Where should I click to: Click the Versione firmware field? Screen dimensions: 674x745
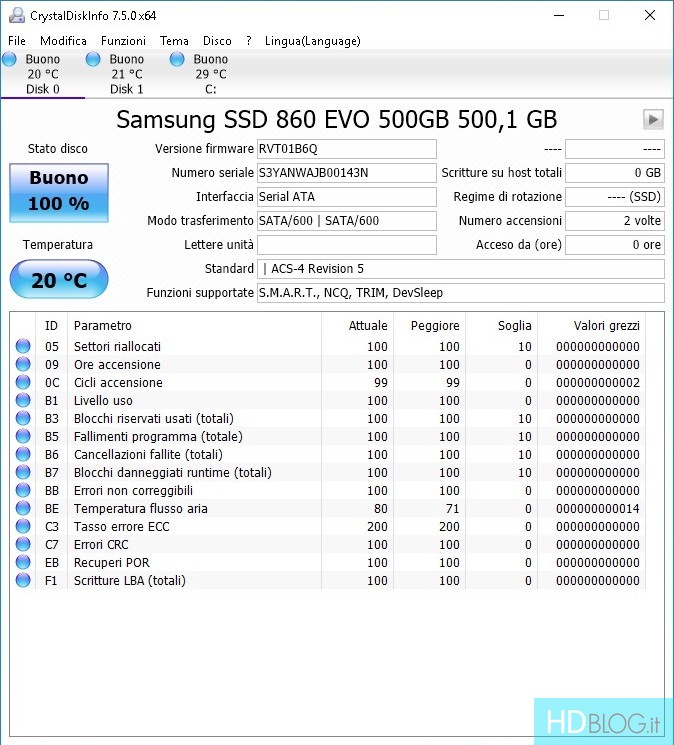(347, 149)
